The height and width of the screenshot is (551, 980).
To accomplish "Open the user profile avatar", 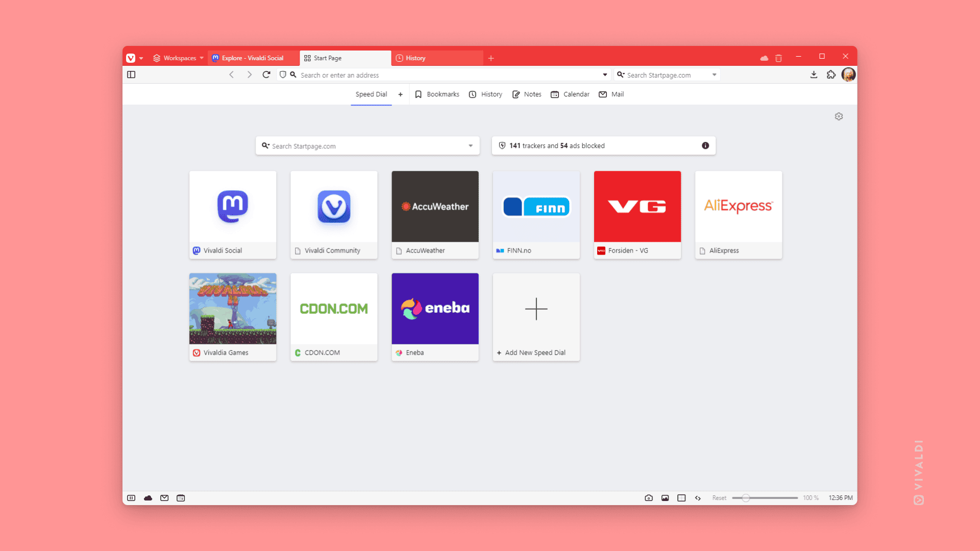I will pyautogui.click(x=848, y=74).
